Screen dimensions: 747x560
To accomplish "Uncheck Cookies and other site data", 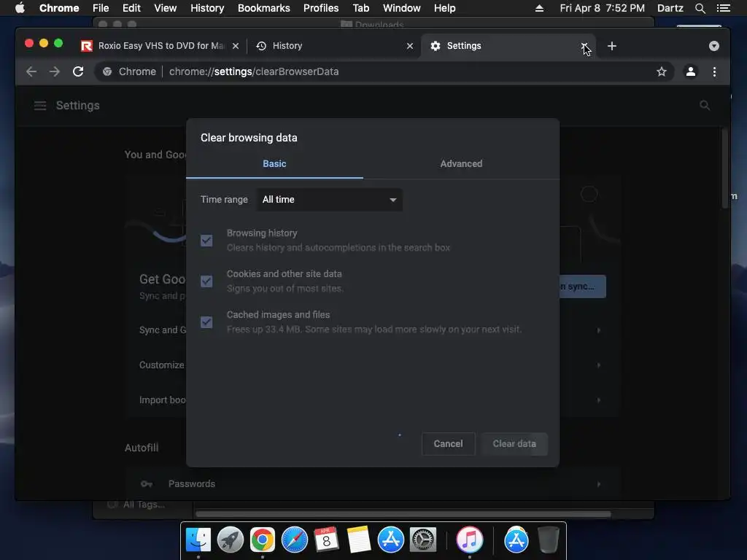I will coord(206,281).
